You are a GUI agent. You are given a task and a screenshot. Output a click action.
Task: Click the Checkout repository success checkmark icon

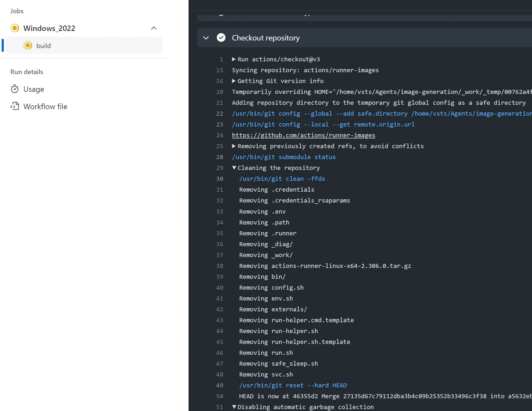221,37
